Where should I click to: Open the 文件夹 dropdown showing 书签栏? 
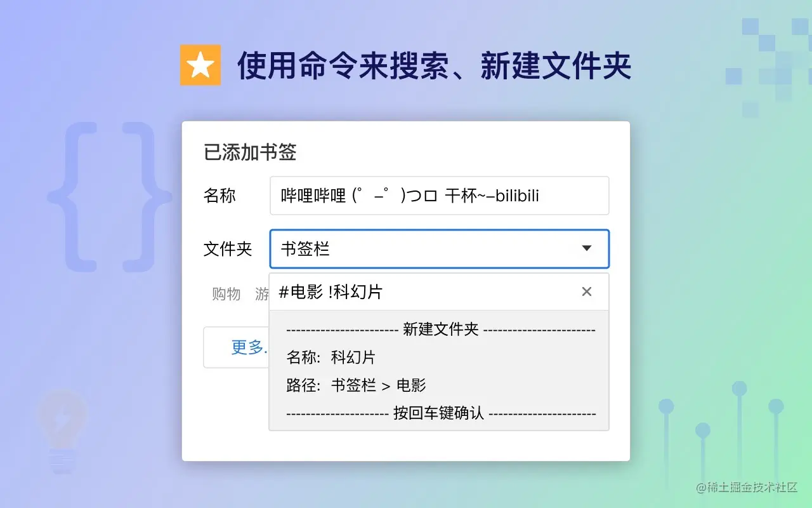click(x=440, y=249)
